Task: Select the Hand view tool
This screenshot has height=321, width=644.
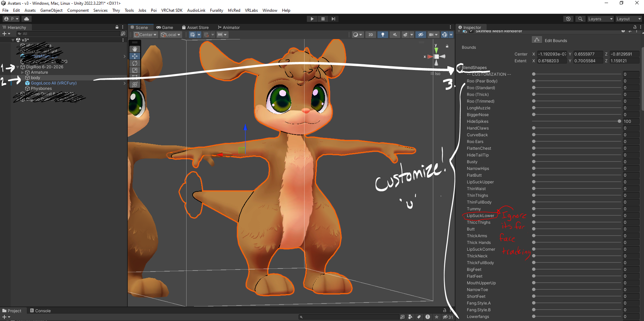Action: click(135, 49)
